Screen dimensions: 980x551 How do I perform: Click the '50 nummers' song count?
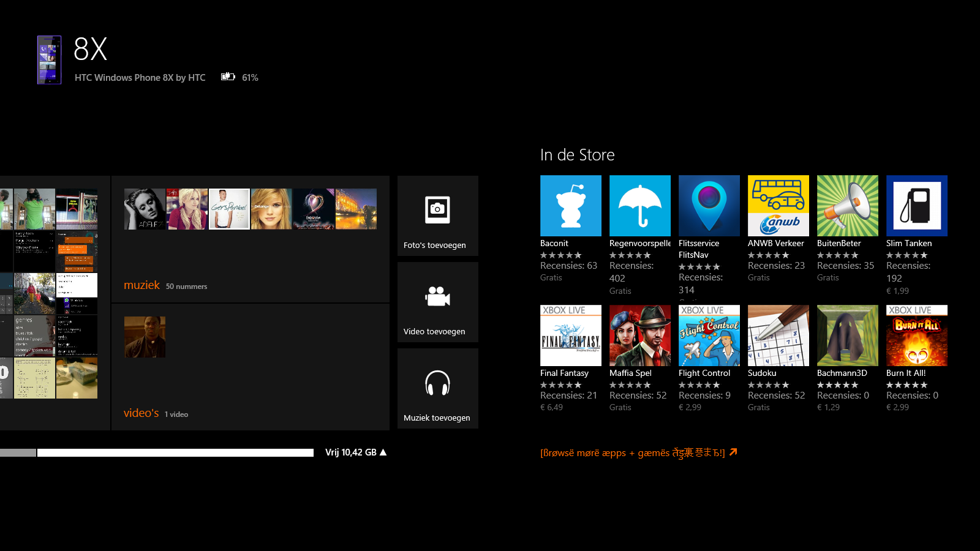tap(186, 287)
